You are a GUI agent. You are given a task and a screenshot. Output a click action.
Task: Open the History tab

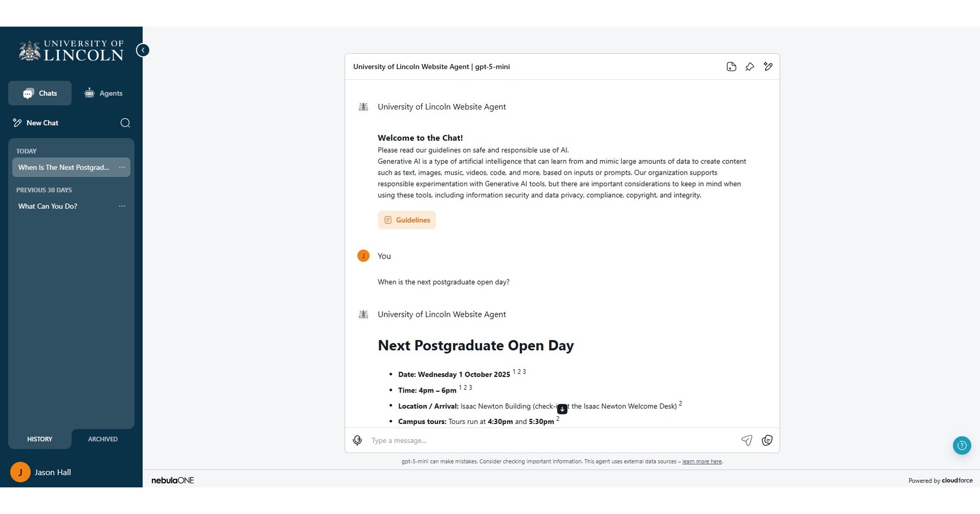[40, 439]
